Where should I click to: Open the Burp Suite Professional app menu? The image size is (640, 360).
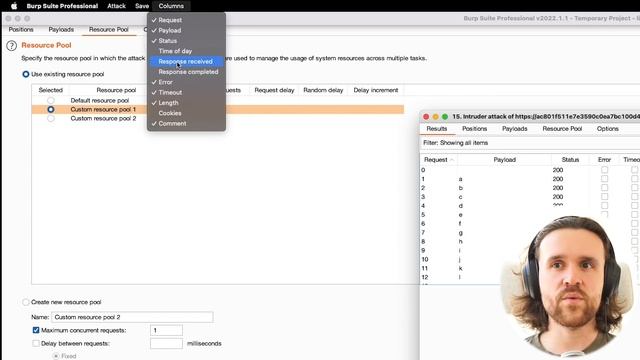point(62,6)
